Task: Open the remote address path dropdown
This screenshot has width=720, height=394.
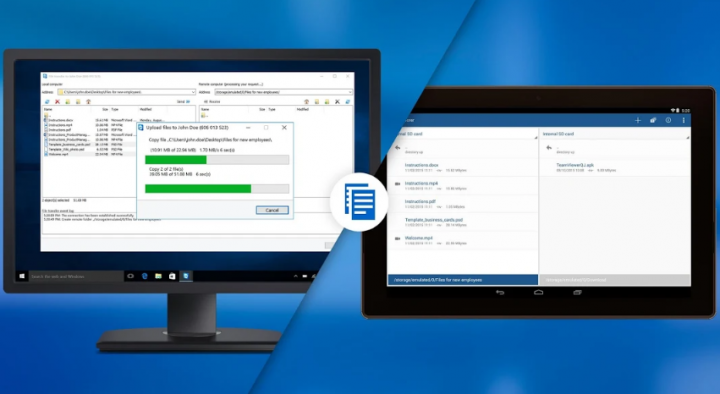Action: (350, 92)
